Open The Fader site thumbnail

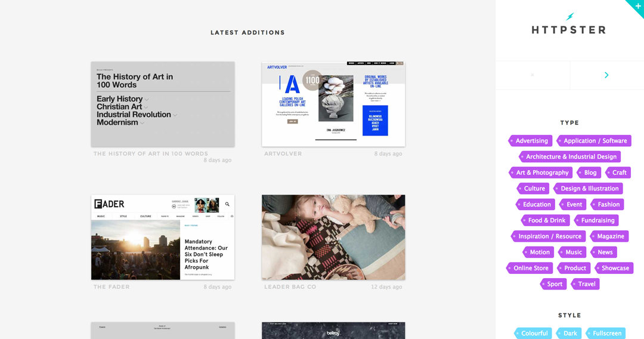pyautogui.click(x=163, y=238)
